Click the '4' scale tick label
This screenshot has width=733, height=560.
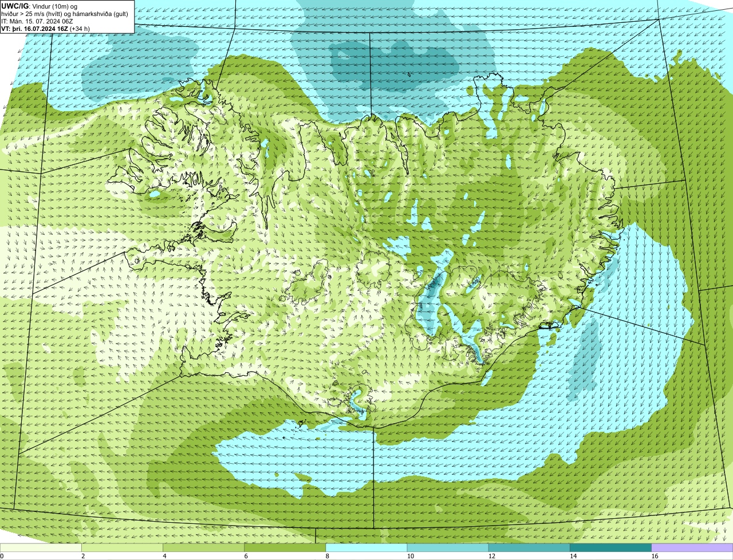click(x=164, y=556)
